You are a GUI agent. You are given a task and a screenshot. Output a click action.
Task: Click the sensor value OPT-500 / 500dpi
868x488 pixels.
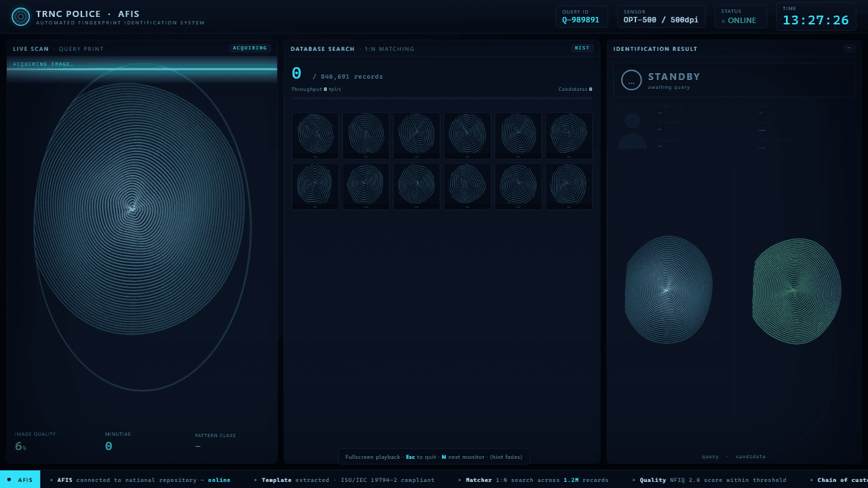pyautogui.click(x=661, y=20)
